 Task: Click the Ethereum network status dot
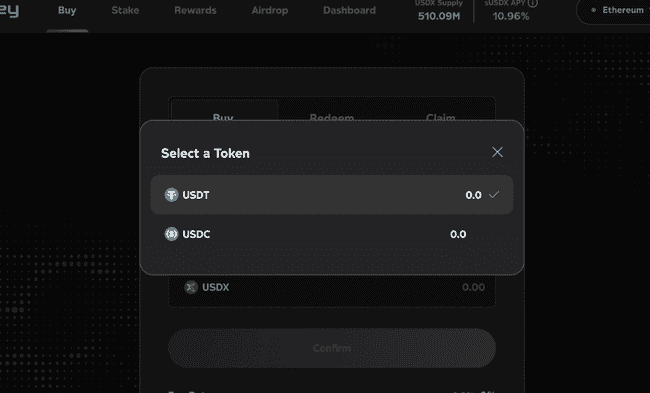click(593, 10)
